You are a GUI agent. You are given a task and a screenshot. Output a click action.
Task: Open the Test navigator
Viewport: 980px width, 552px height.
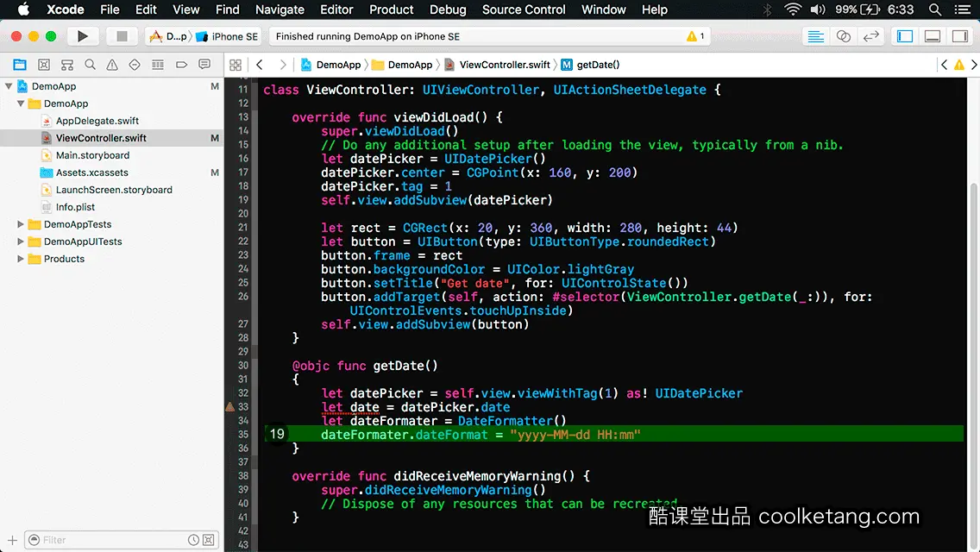click(135, 65)
